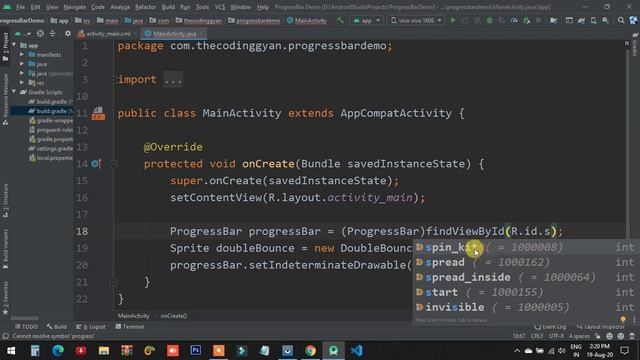Viewport: 640px width, 360px height.
Task: Open the local.properties file
Action: point(51,158)
